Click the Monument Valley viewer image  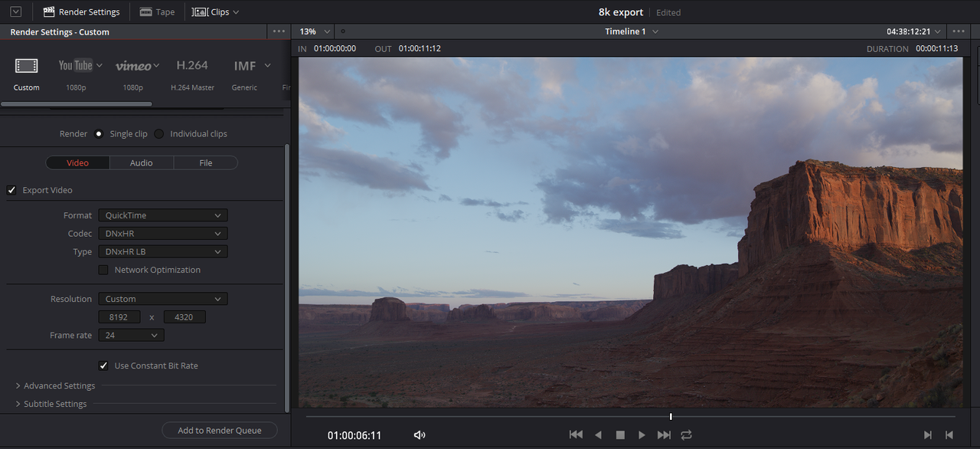click(x=631, y=232)
